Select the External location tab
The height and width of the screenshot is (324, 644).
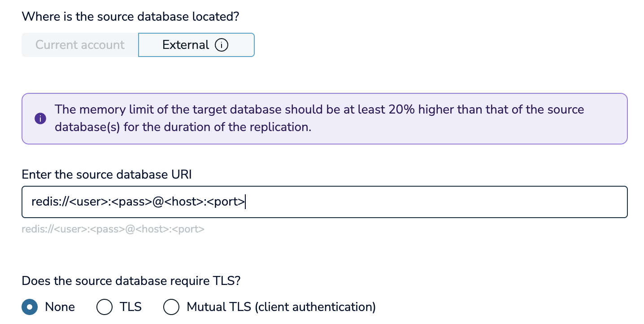(x=196, y=45)
